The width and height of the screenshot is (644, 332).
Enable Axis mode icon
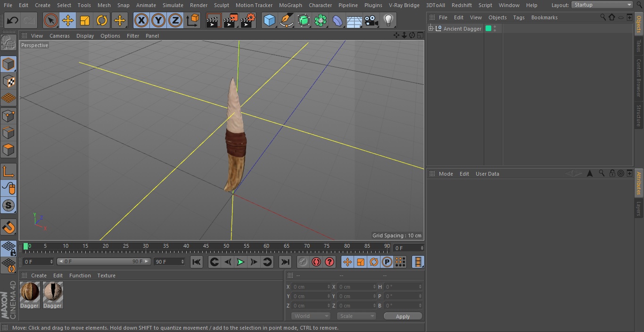(x=8, y=171)
